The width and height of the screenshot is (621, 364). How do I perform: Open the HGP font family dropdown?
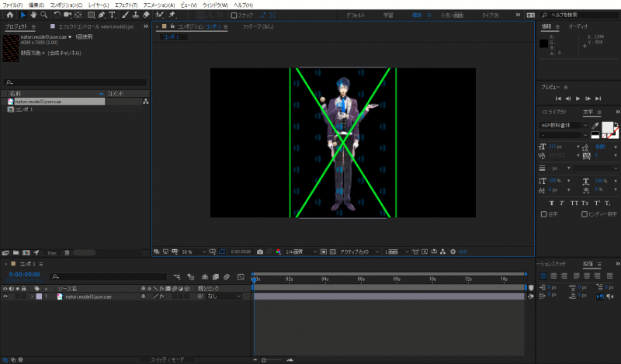coord(564,126)
